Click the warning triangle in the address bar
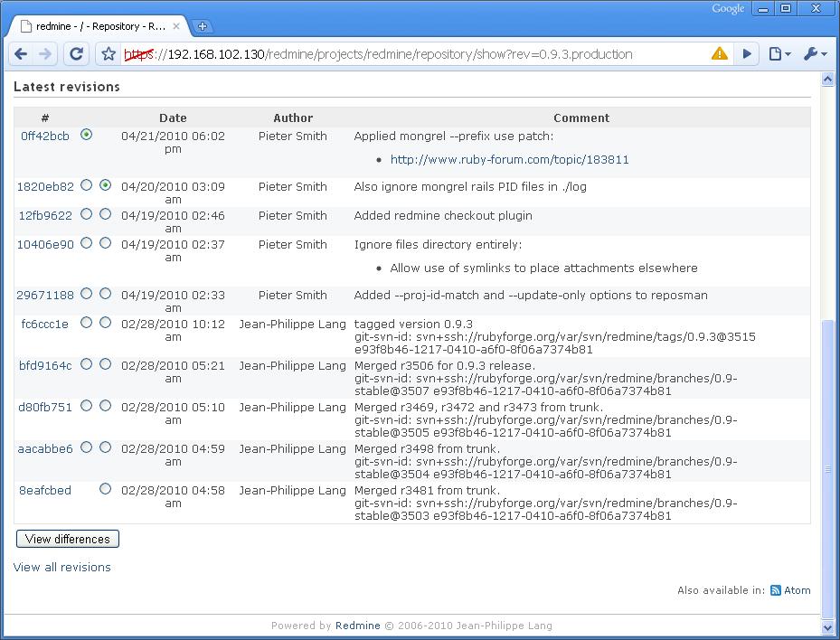 pyautogui.click(x=720, y=53)
